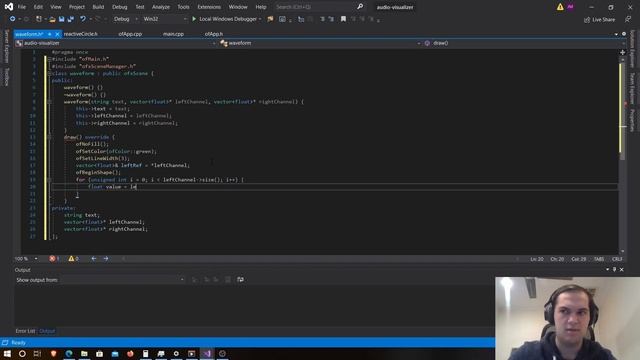Toggle bookmark on current line

click(x=343, y=19)
